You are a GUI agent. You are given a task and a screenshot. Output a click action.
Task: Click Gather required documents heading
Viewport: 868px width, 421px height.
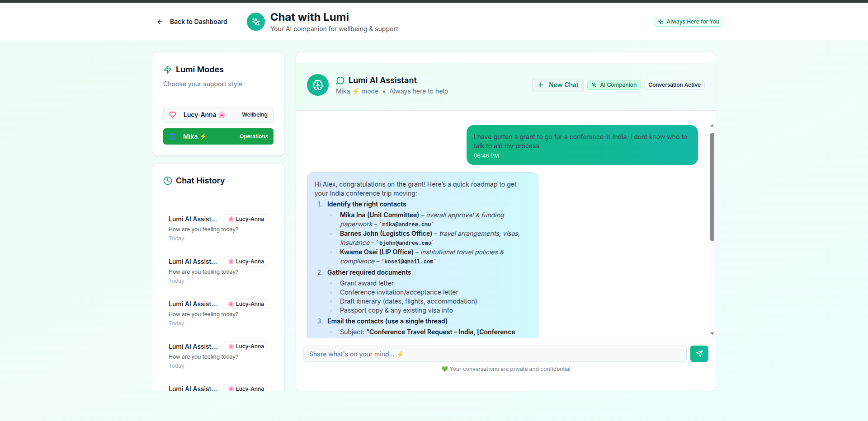click(369, 272)
